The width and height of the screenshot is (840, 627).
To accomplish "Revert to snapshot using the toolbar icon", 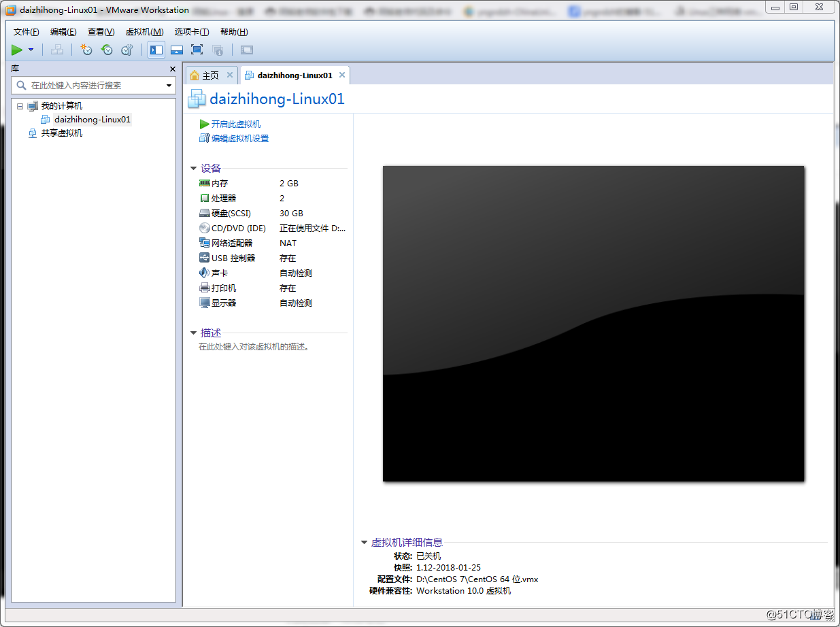I will coord(107,50).
